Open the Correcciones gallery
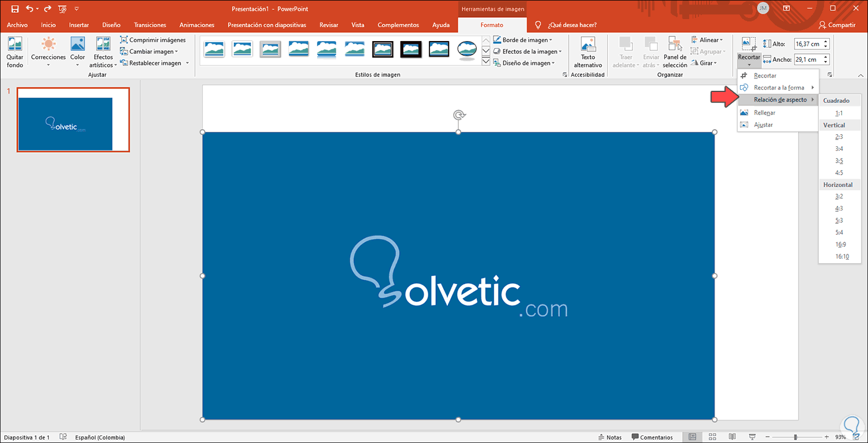The image size is (868, 443). coord(49,52)
